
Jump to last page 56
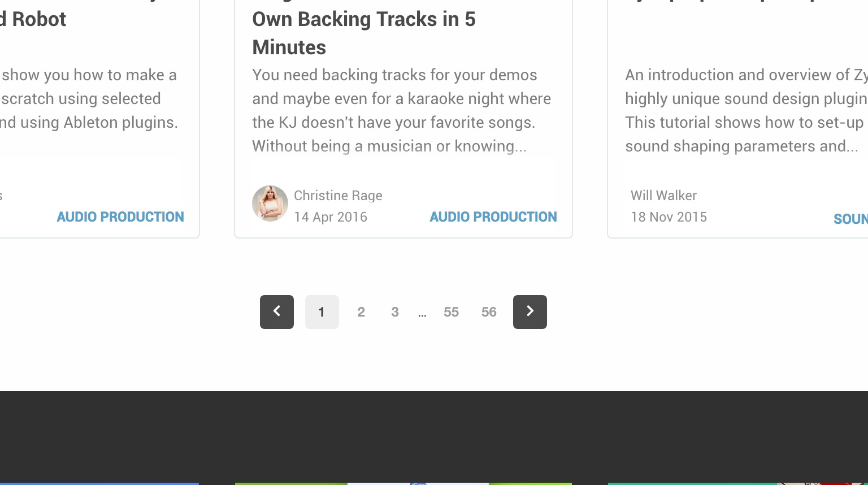pyautogui.click(x=489, y=312)
